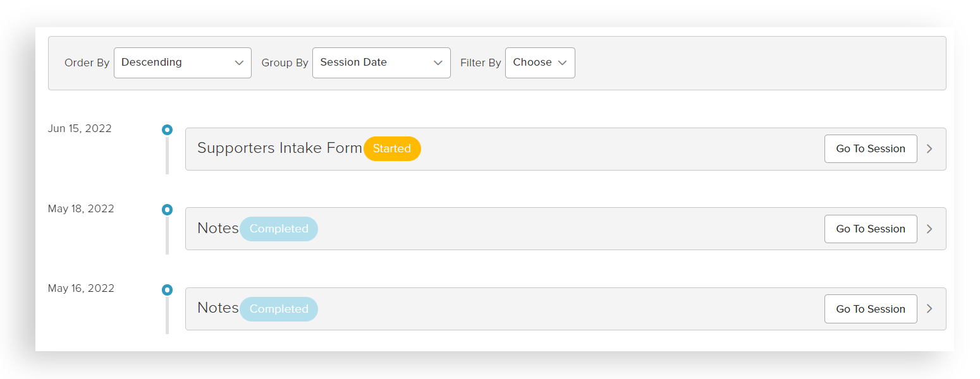Select the Notes title dated May 16
This screenshot has height=379, width=980.
click(x=217, y=308)
